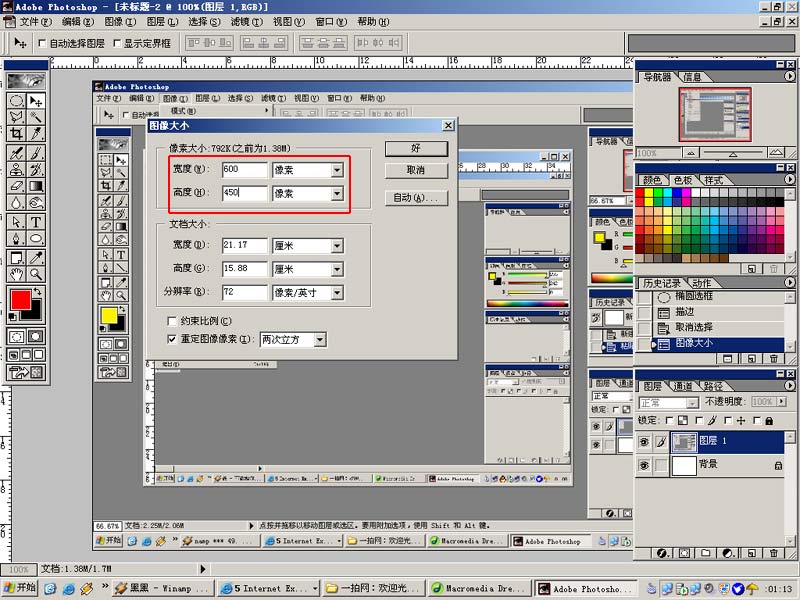Select the Eyedropper tool in main toolbox
Image resolution: width=800 pixels, height=600 pixels.
point(36,258)
